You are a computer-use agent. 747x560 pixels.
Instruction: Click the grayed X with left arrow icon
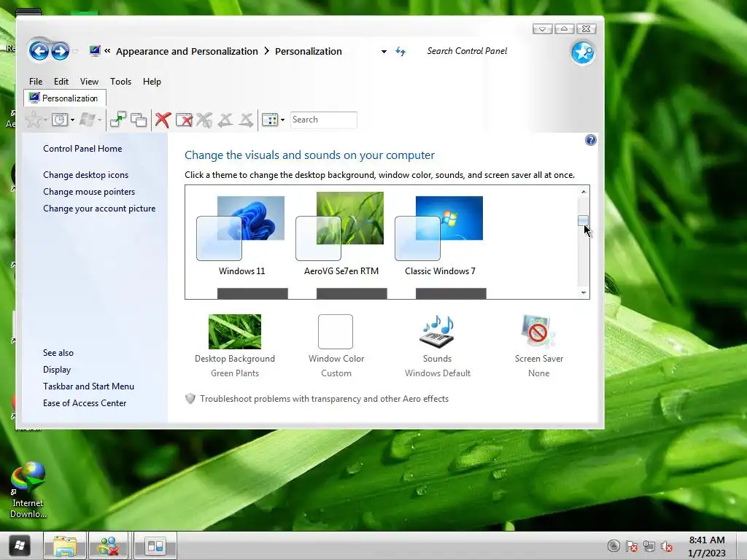click(225, 120)
